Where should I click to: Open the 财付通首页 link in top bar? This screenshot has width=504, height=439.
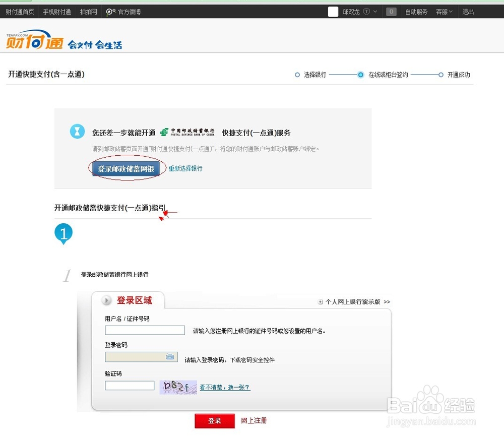click(x=20, y=12)
